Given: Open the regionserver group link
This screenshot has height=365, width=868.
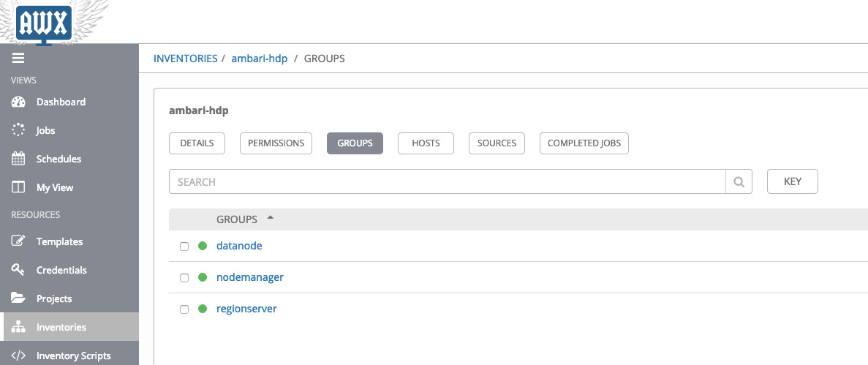Looking at the screenshot, I should click(x=246, y=309).
